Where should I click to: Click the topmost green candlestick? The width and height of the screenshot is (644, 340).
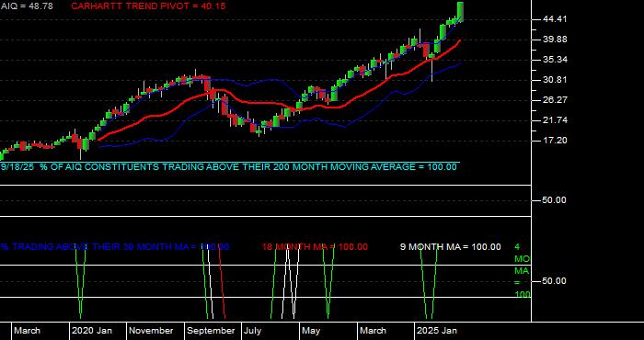point(460,11)
